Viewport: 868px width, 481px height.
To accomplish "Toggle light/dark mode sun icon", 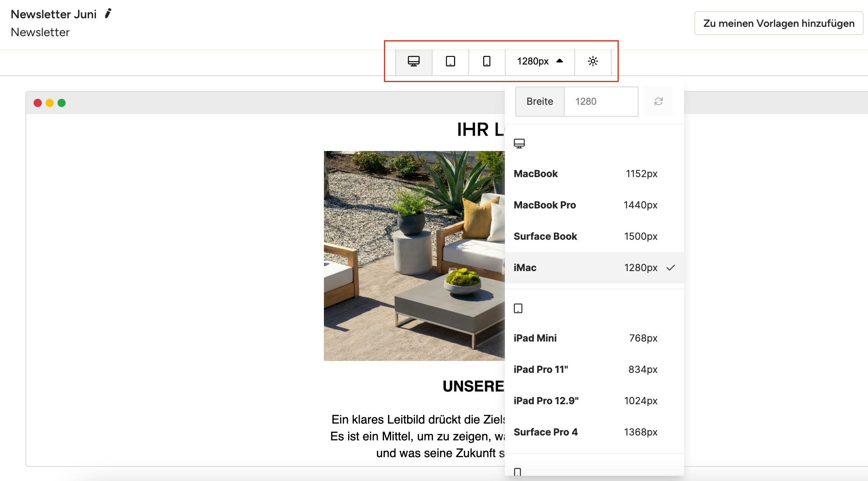I will [593, 61].
